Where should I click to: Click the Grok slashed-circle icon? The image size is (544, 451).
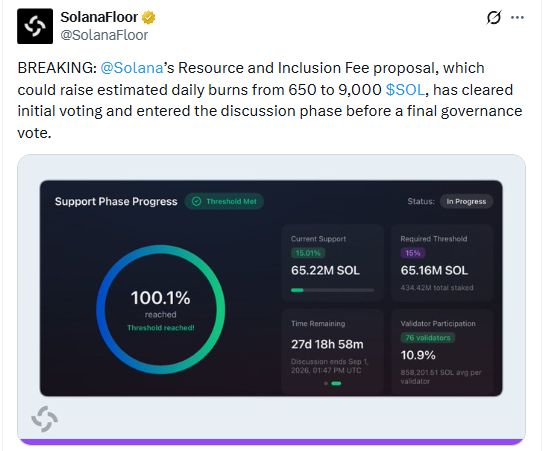pos(493,17)
